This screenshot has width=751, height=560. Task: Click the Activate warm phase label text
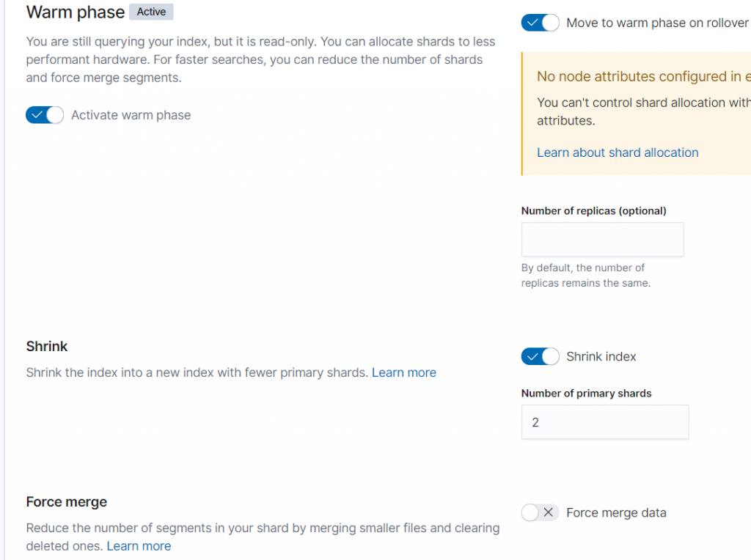click(x=131, y=115)
